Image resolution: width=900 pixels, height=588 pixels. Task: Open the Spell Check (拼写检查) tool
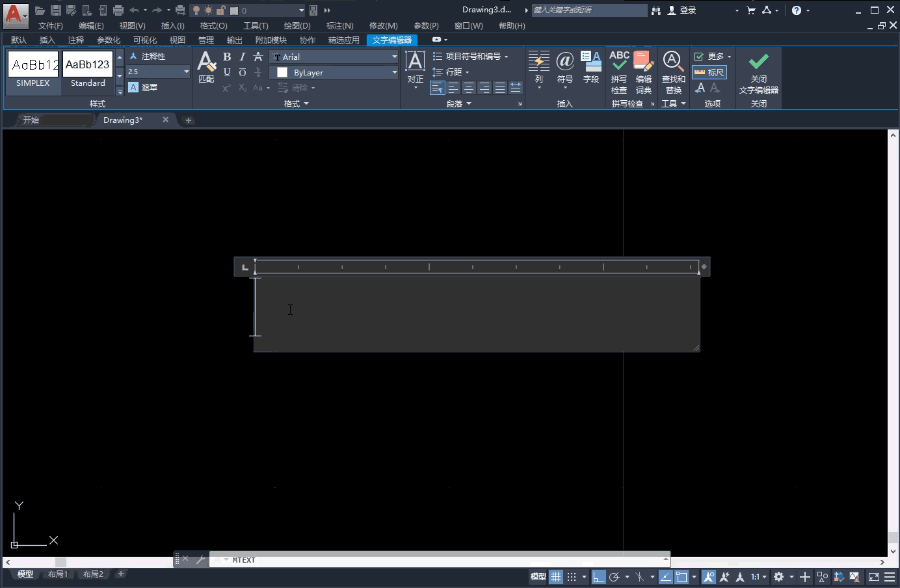coord(619,72)
